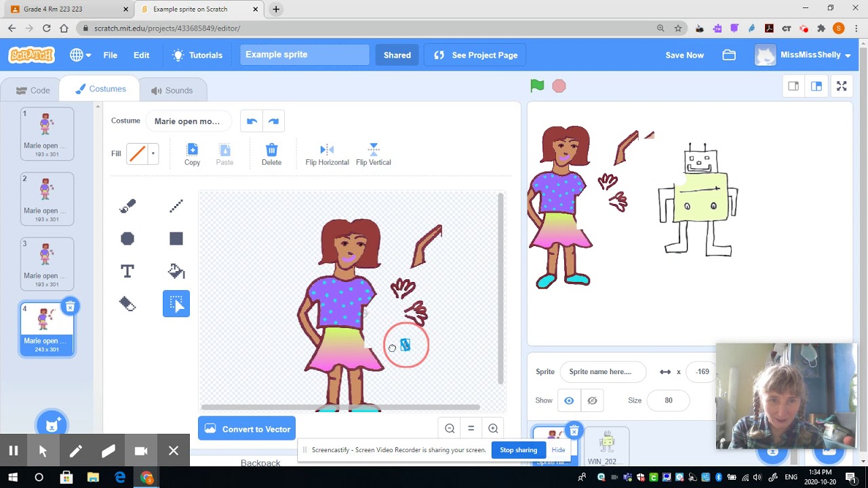This screenshot has height=488, width=868.
Task: Select the Line drawing tool
Action: pyautogui.click(x=176, y=206)
